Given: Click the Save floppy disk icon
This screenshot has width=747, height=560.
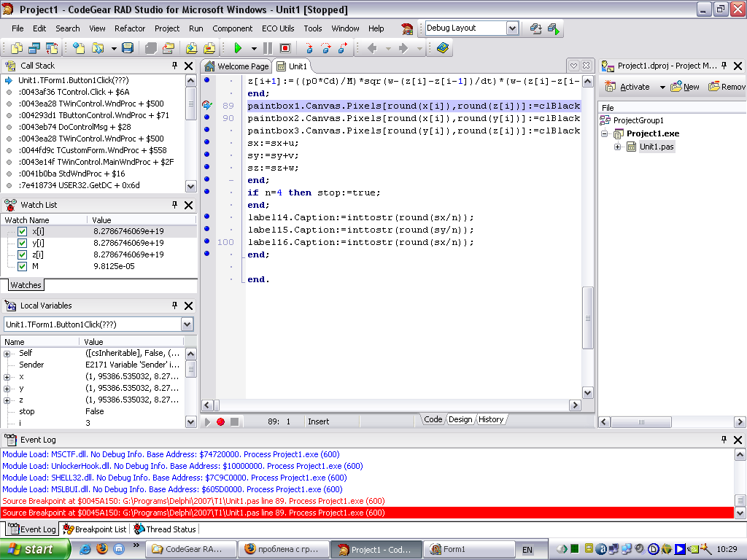Looking at the screenshot, I should coord(128,48).
